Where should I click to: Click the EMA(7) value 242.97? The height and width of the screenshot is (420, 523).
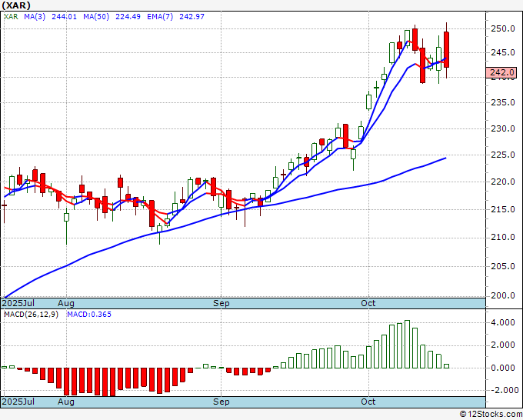coord(192,16)
